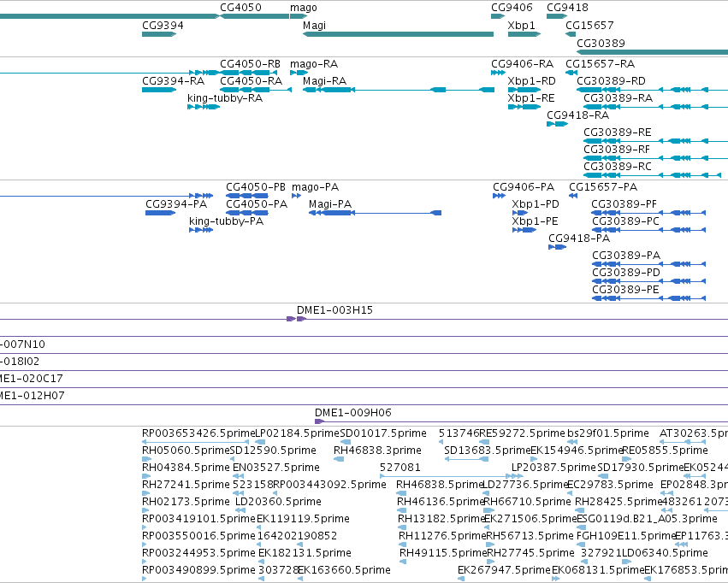Screen dimensions: 728x583
Task: Select the Magi-RA transcript label
Action: (x=324, y=80)
